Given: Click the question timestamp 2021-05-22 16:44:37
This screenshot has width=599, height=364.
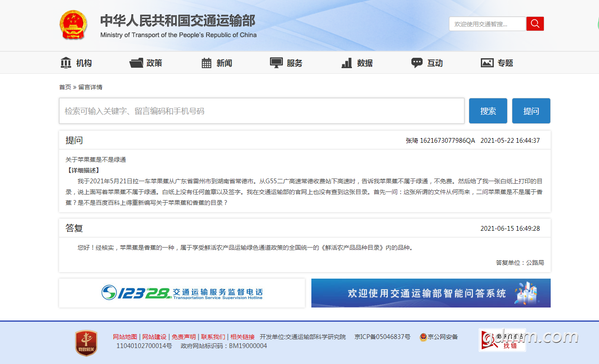Looking at the screenshot, I should pyautogui.click(x=510, y=141).
